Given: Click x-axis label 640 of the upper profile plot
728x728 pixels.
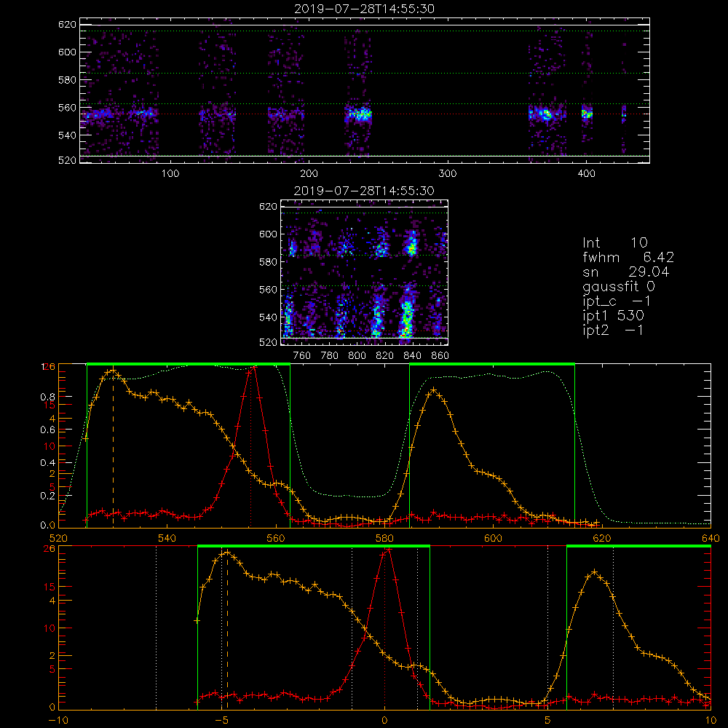Looking at the screenshot, I should tap(711, 538).
